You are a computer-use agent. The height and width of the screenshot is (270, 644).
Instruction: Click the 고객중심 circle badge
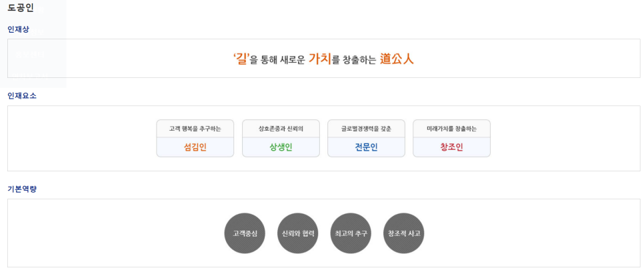click(x=245, y=233)
